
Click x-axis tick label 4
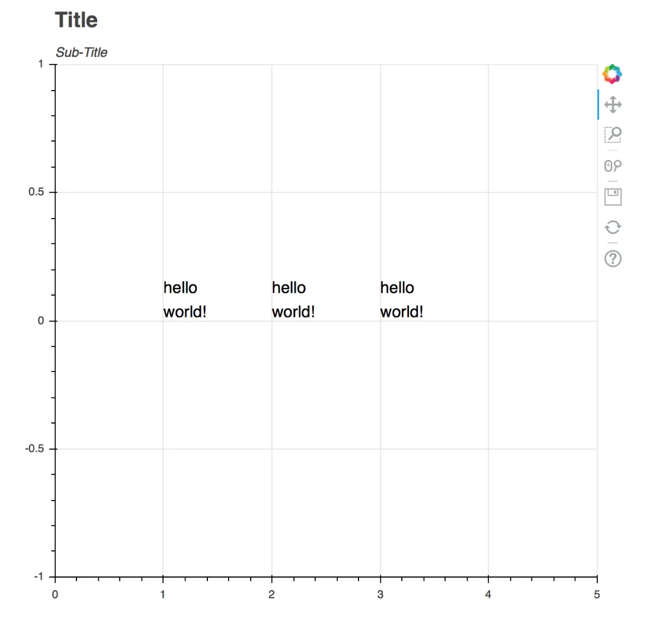click(x=488, y=594)
